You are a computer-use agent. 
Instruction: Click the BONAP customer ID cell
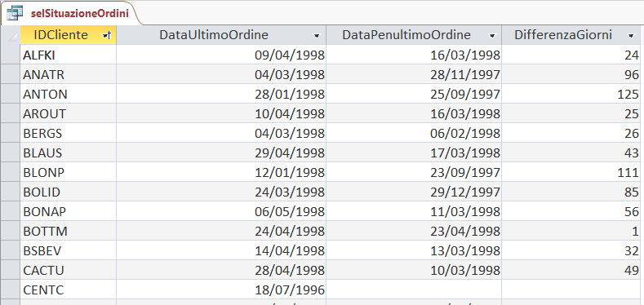69,211
